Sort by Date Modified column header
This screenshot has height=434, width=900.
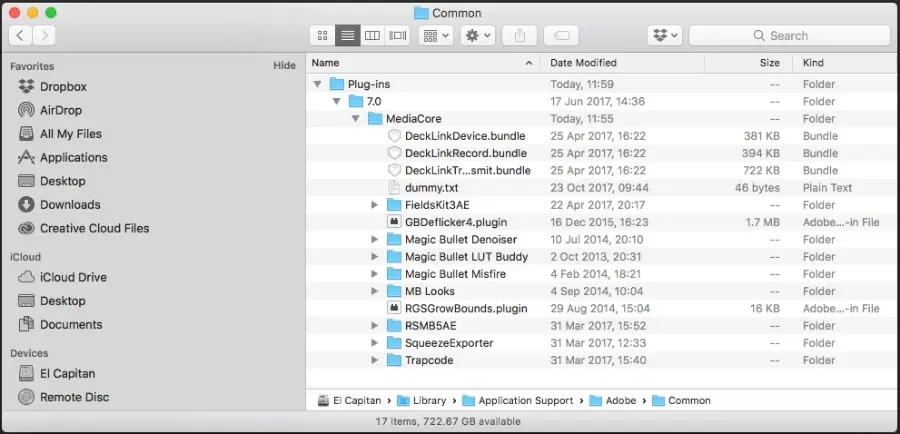pos(622,63)
